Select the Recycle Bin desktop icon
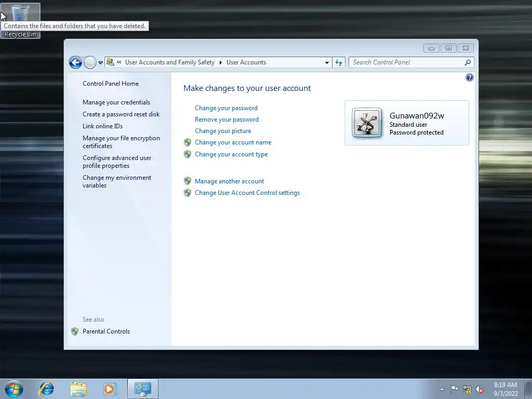Screen dimensions: 532x399 tap(20, 21)
